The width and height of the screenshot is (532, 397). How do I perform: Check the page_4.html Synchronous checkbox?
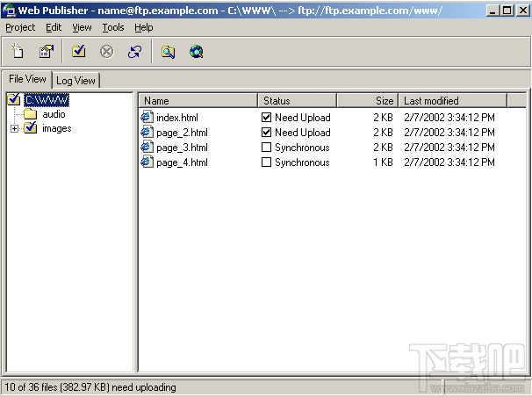click(x=266, y=162)
